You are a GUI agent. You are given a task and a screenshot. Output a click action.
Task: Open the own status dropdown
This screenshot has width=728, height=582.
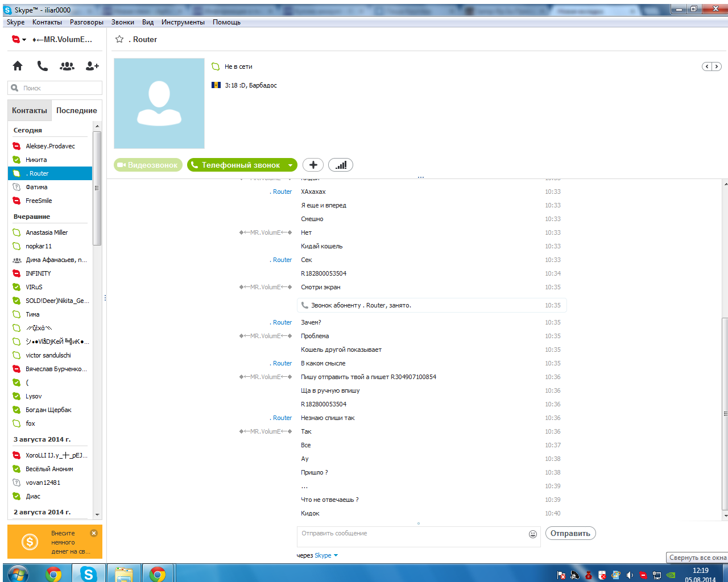pyautogui.click(x=19, y=39)
